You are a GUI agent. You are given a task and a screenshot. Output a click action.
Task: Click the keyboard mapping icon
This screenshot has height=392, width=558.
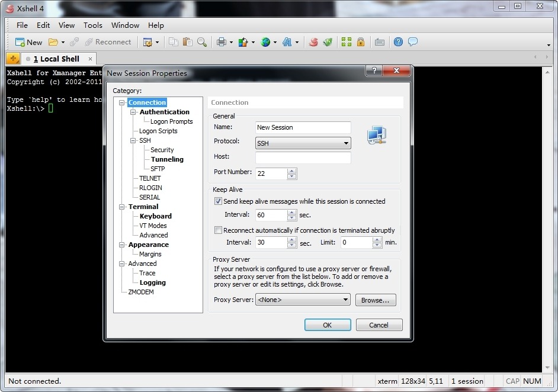tap(379, 42)
